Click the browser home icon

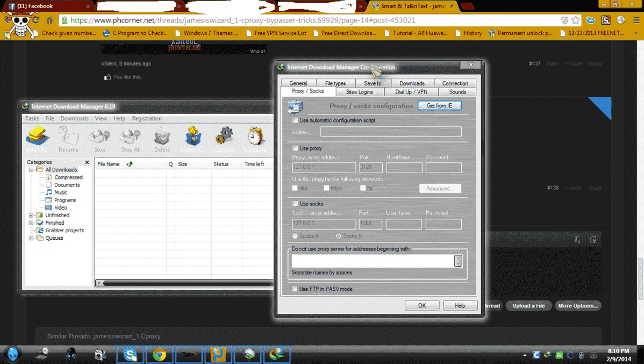[x=49, y=20]
